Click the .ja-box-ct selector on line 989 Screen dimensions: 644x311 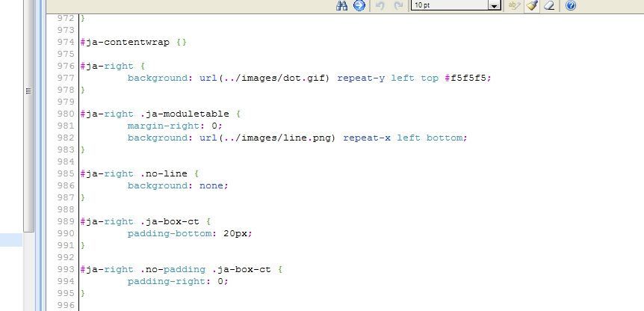point(169,221)
